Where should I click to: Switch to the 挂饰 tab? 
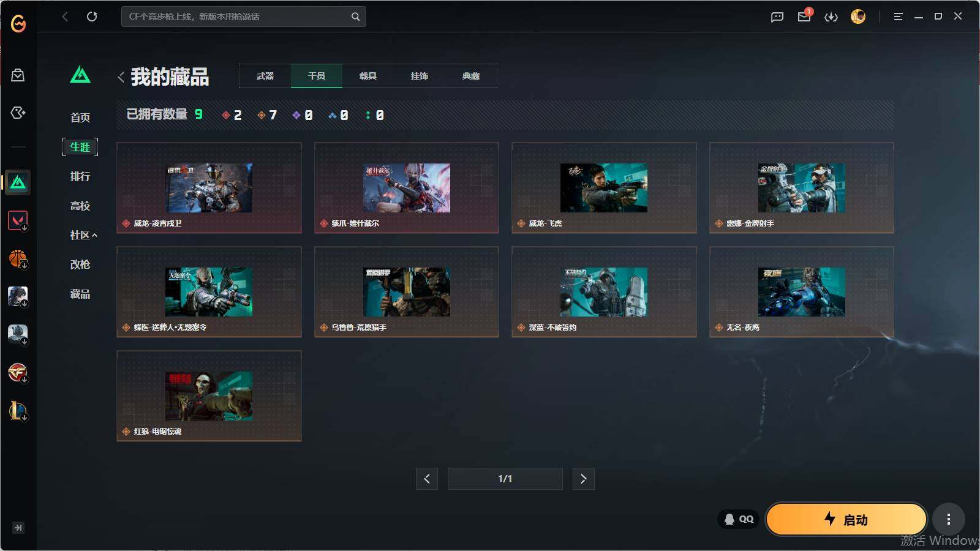pyautogui.click(x=420, y=76)
